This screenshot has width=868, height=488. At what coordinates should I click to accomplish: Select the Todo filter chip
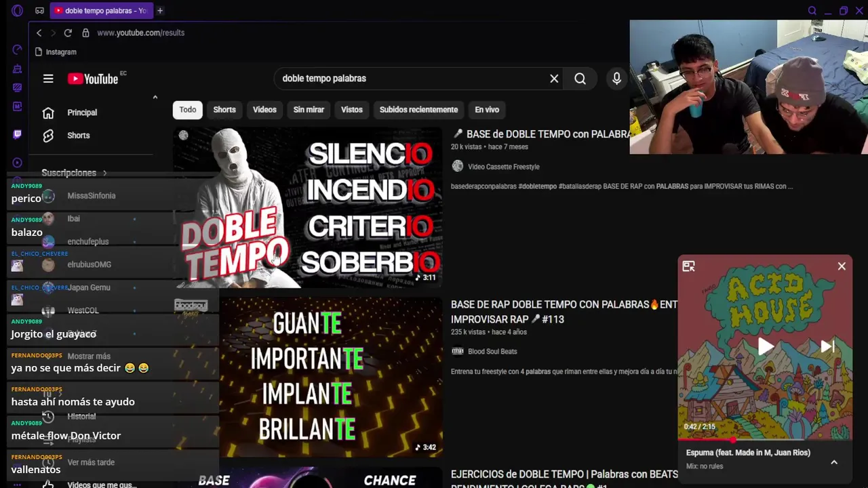(x=188, y=110)
